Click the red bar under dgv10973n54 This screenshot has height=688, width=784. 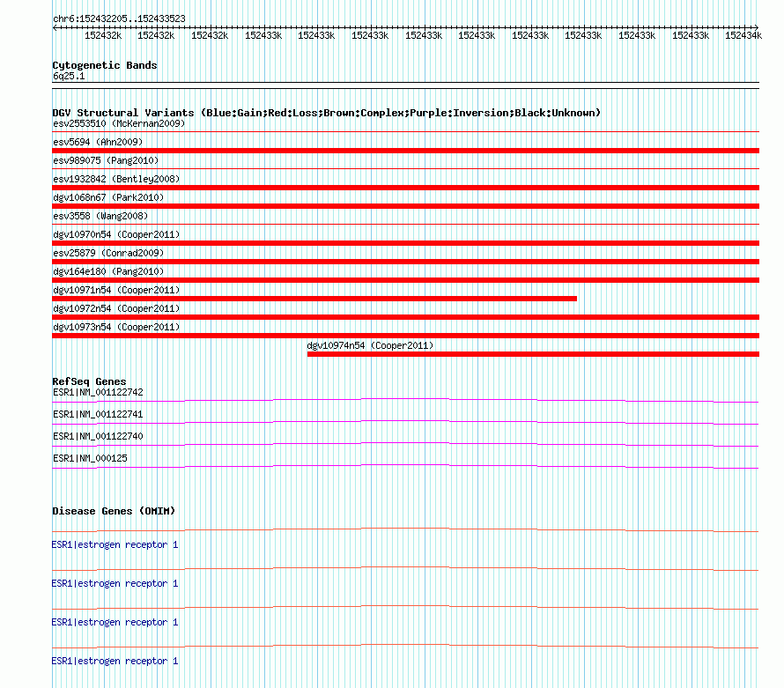tap(405, 336)
